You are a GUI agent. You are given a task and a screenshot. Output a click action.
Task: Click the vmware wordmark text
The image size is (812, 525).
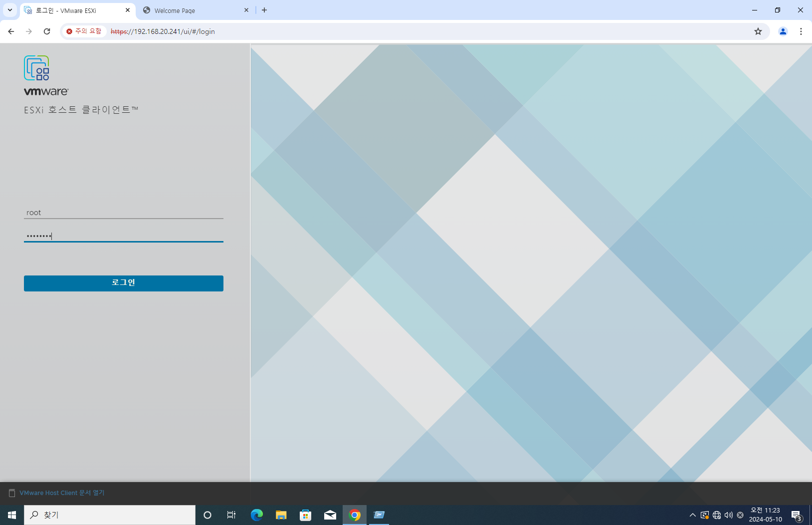tap(46, 91)
